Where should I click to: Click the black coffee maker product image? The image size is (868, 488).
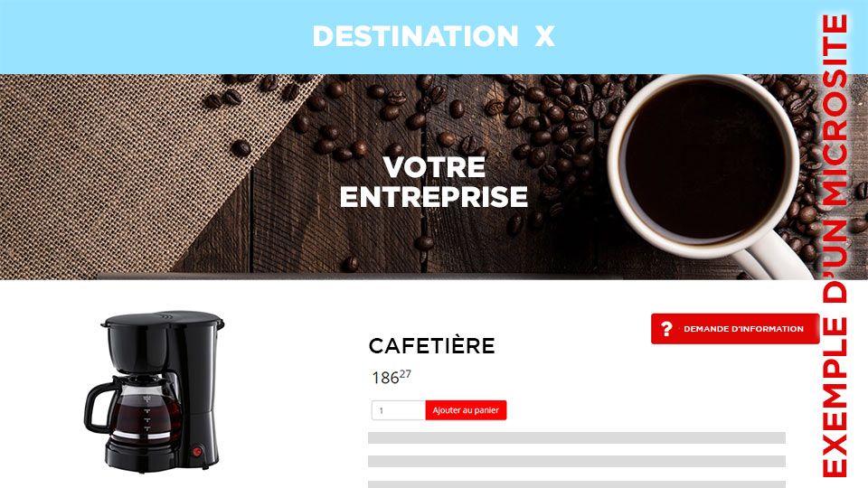point(154,391)
